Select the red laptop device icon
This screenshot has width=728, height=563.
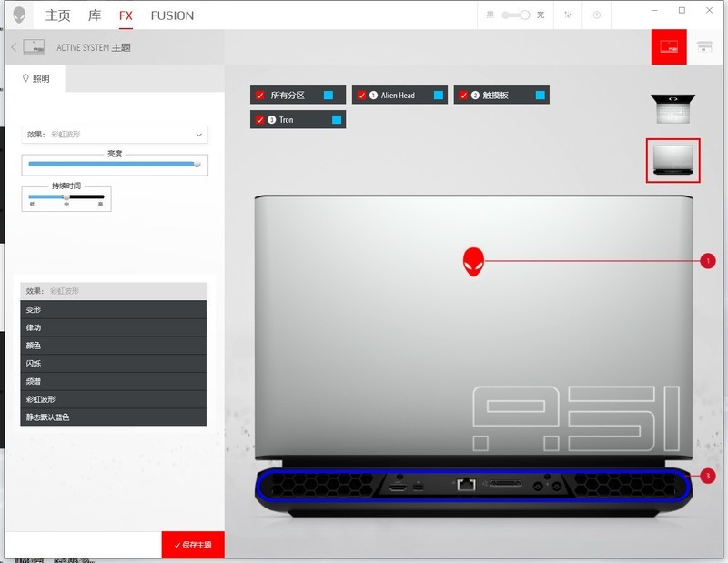click(x=669, y=47)
